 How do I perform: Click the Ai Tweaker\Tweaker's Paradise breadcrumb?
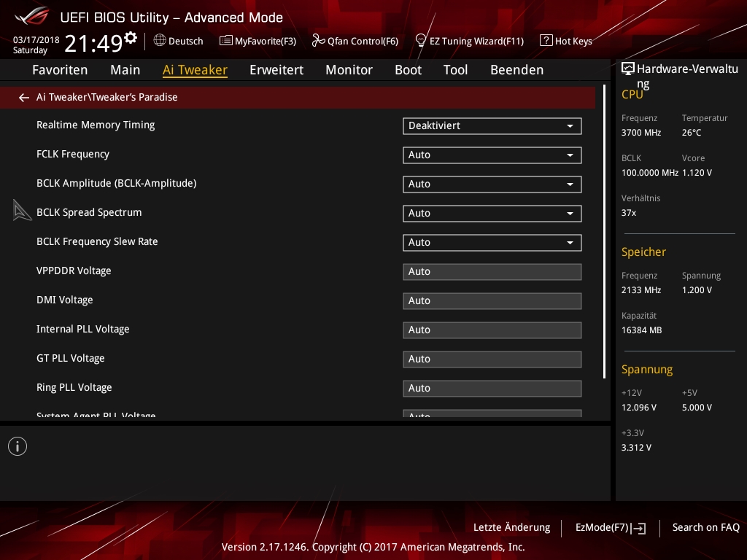pos(107,97)
